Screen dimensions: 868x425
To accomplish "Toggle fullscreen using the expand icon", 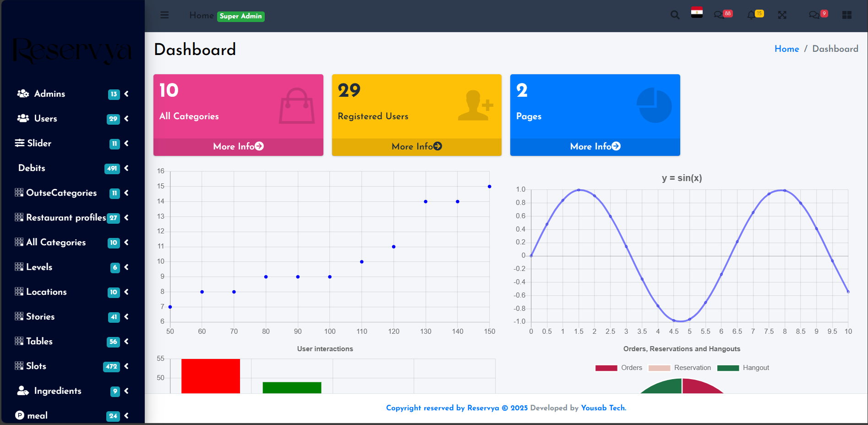I will pos(782,15).
